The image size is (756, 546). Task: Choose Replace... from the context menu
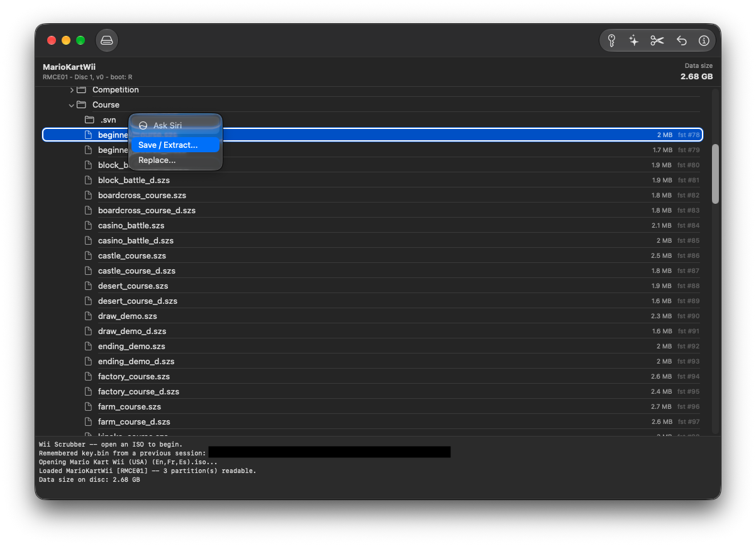(175, 160)
